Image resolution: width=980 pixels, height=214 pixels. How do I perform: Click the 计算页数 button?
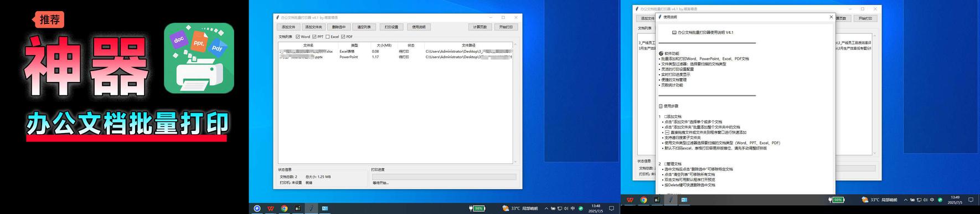coord(480,27)
